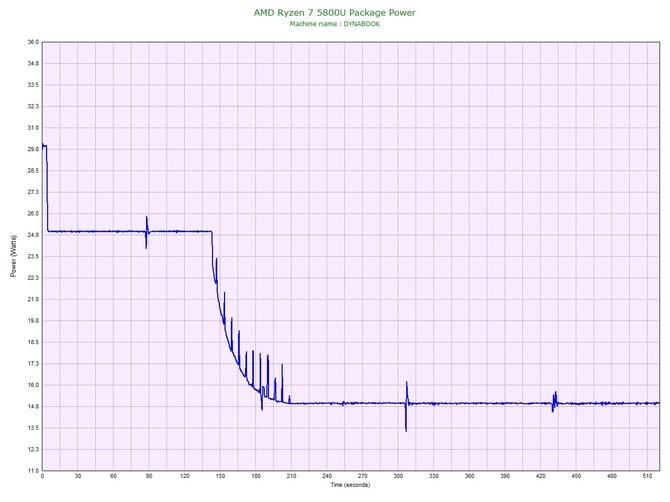Click the x-axis tick label 330
The height and width of the screenshot is (502, 670).
[x=434, y=476]
